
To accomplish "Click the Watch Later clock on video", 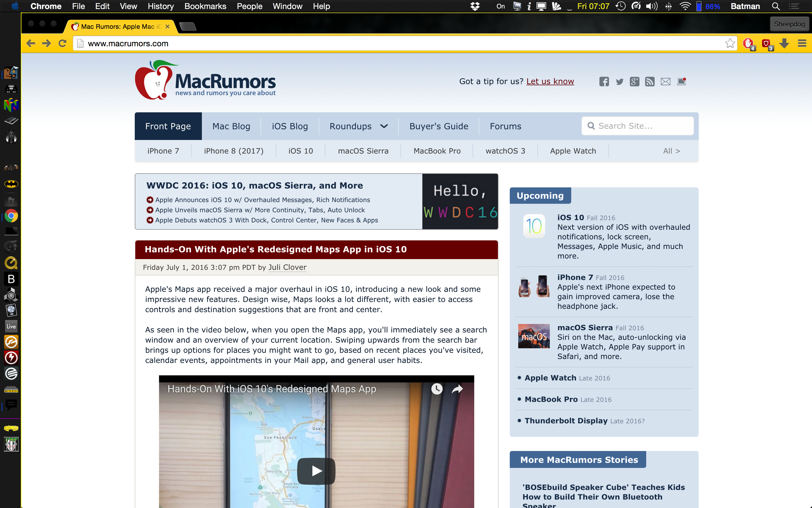I will tap(436, 389).
